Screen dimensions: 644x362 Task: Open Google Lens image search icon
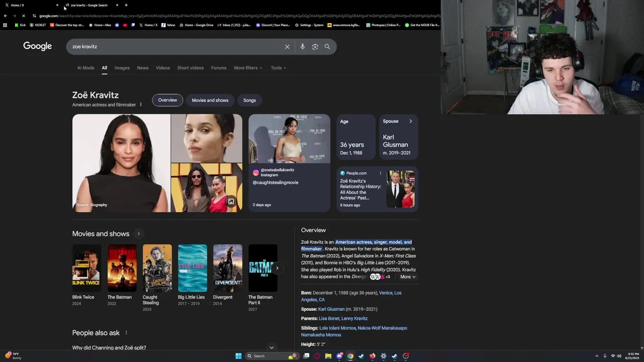[315, 47]
